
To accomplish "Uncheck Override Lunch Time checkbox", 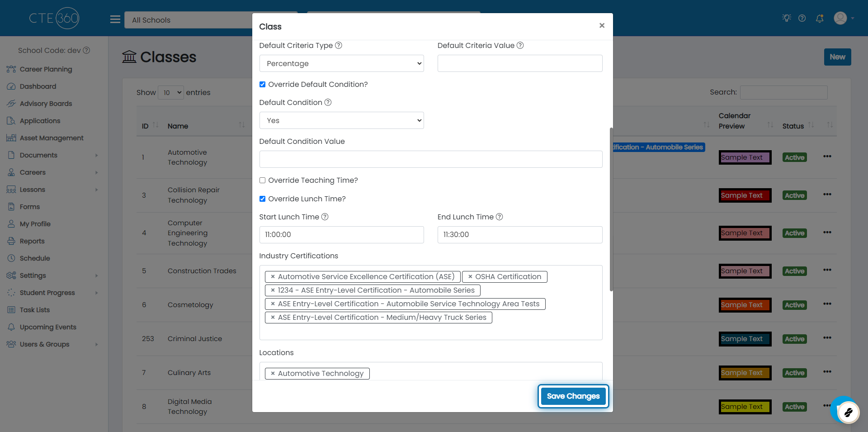I will (x=262, y=199).
